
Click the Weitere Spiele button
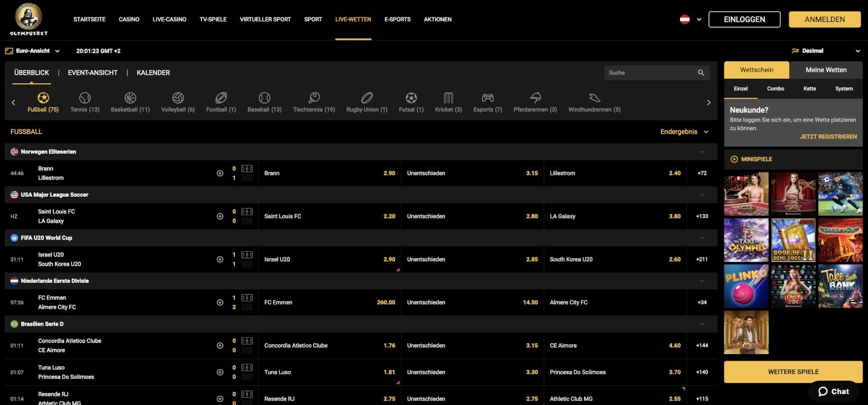tap(793, 372)
